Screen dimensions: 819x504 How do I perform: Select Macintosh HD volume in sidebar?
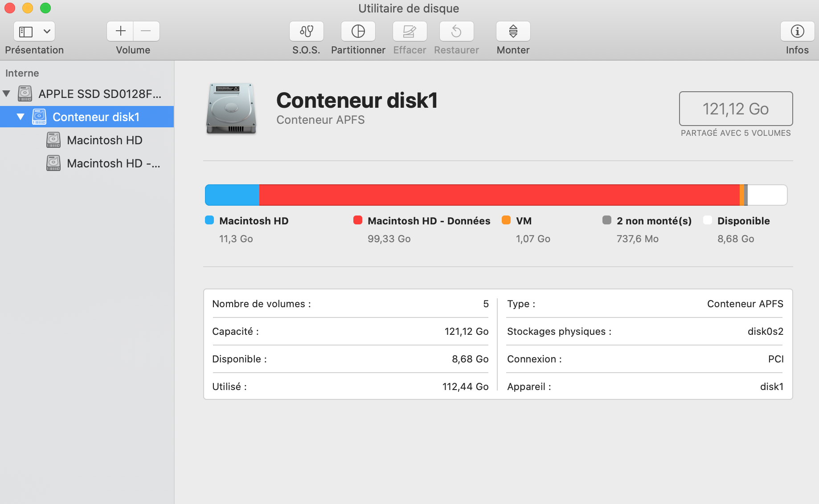coord(104,140)
